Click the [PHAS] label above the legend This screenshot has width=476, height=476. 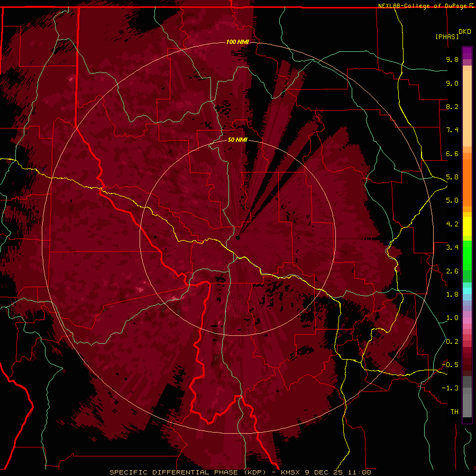point(447,36)
